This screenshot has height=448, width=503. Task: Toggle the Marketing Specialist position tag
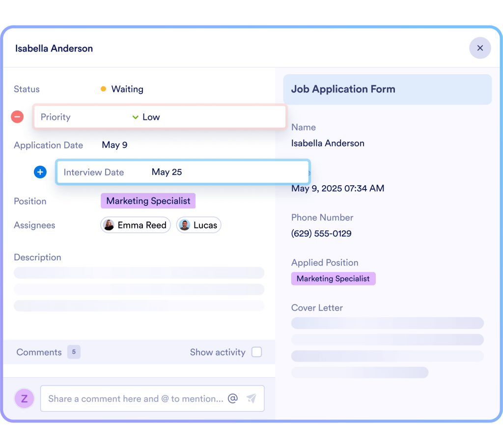(148, 201)
